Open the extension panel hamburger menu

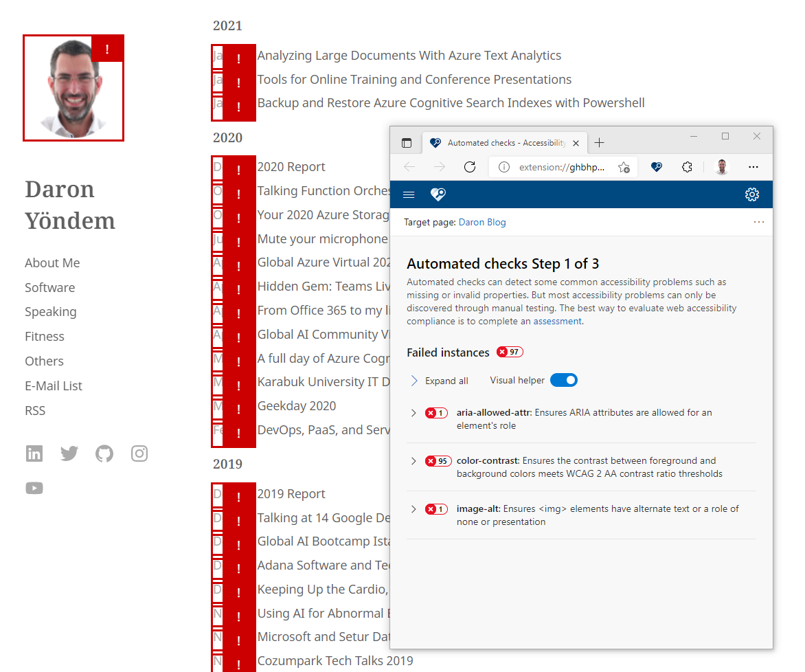click(x=409, y=194)
